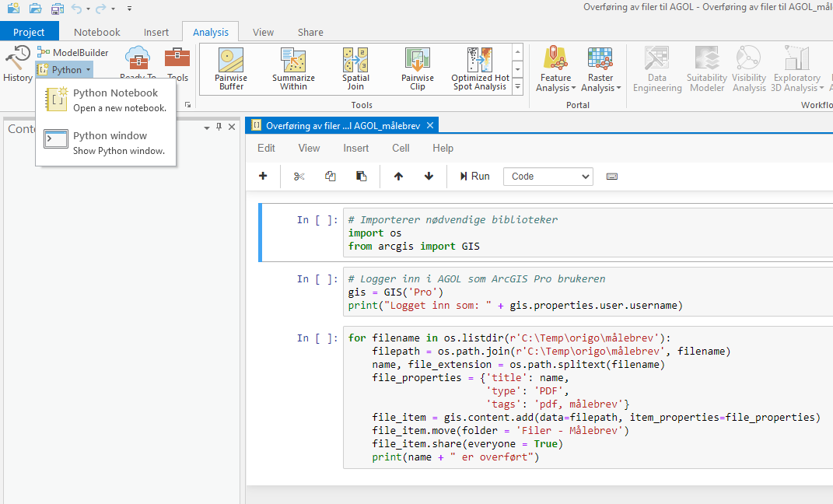
Task: Open the redo history dropdown arrow
Action: 113,9
